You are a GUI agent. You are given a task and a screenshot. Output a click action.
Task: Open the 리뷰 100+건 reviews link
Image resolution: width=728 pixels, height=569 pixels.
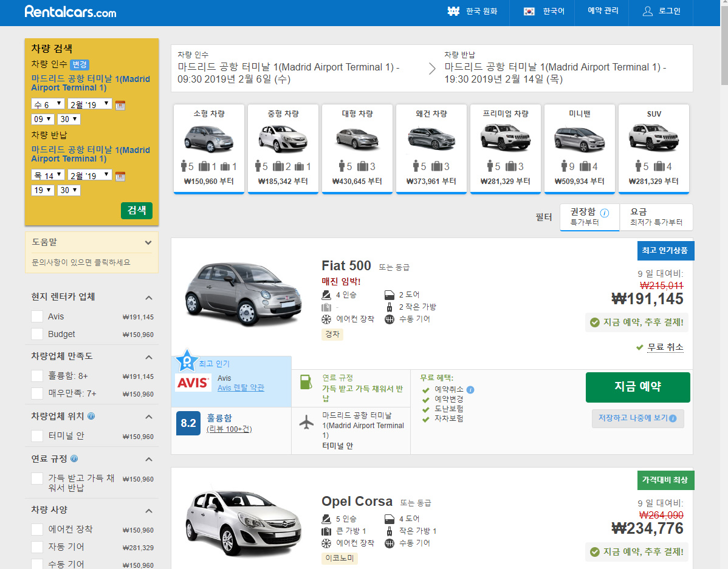pos(229,429)
